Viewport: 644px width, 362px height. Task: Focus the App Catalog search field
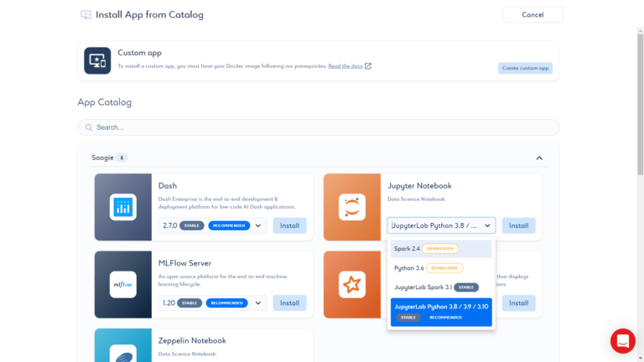coord(319,127)
